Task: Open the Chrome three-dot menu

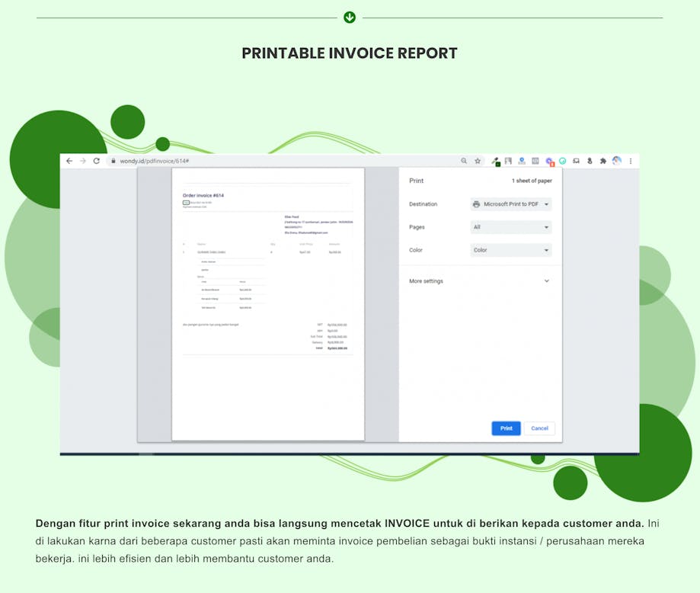Action: (x=631, y=161)
